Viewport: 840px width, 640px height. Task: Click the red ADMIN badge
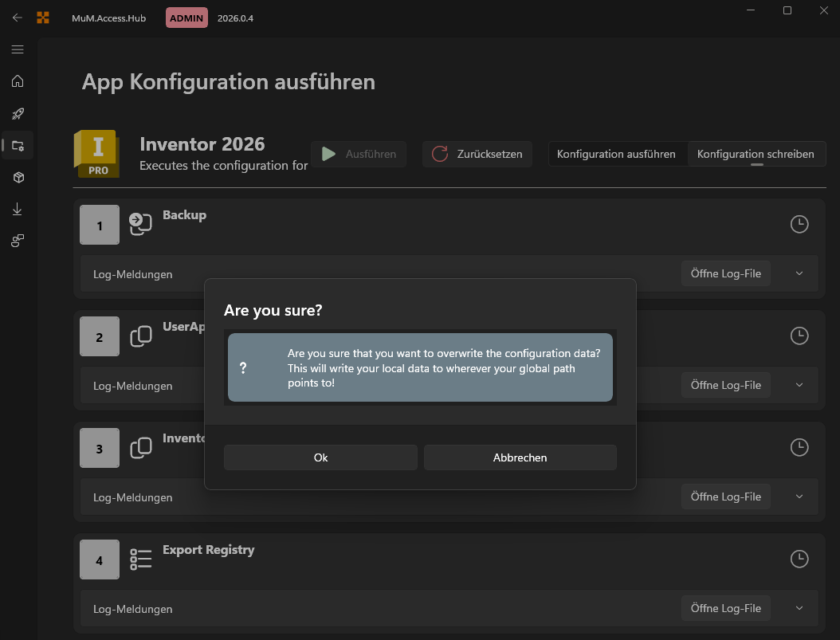pos(186,17)
